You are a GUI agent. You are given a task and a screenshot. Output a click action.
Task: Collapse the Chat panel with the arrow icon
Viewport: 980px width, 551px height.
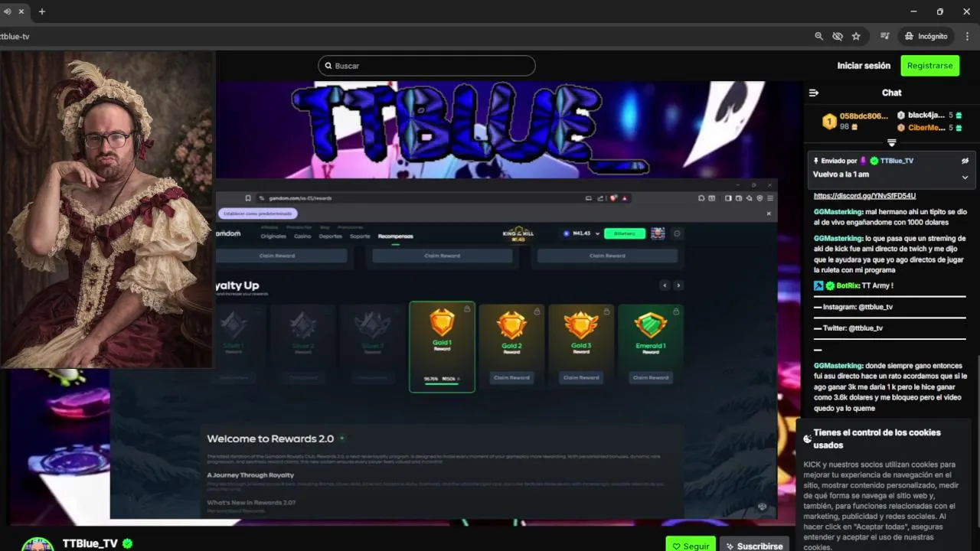pyautogui.click(x=814, y=93)
